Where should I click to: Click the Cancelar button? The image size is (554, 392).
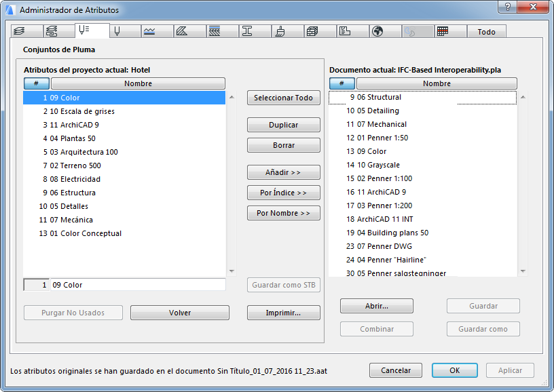396,370
